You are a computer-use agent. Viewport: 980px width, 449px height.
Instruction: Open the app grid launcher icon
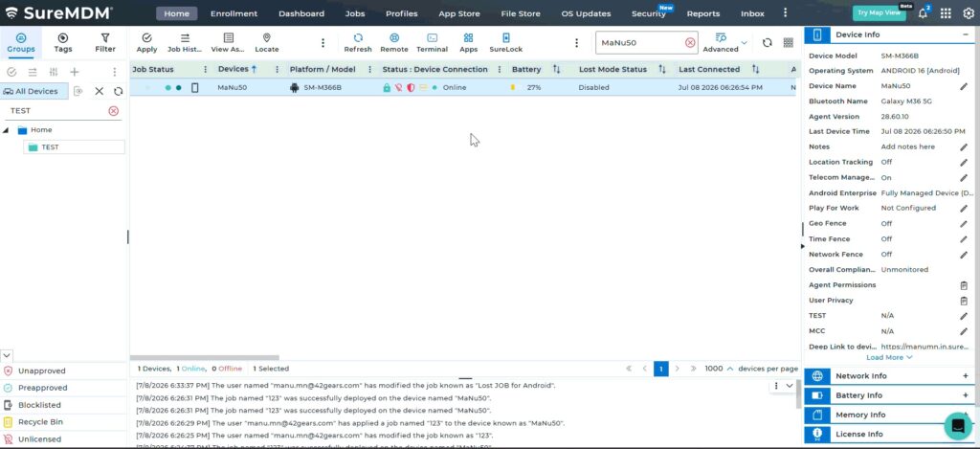947,13
